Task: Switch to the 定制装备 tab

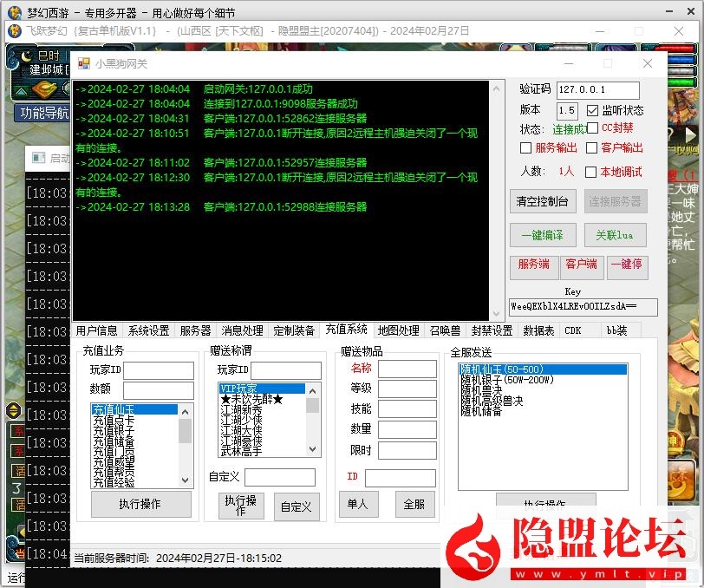Action: (x=294, y=330)
